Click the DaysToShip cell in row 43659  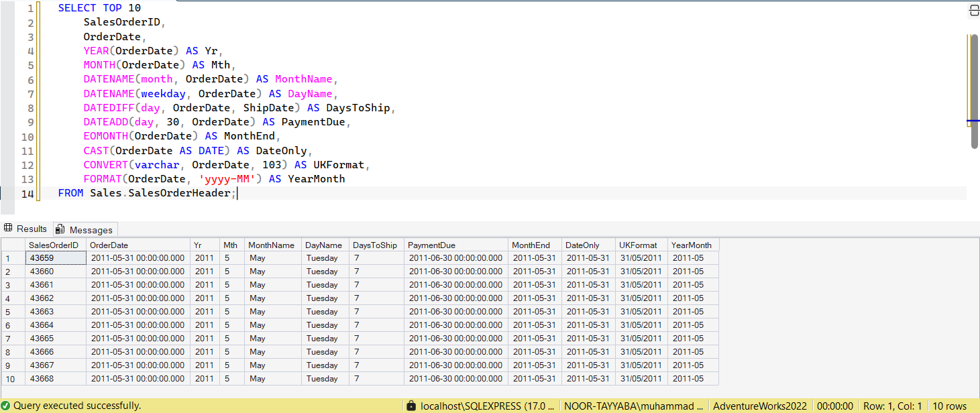(376, 258)
